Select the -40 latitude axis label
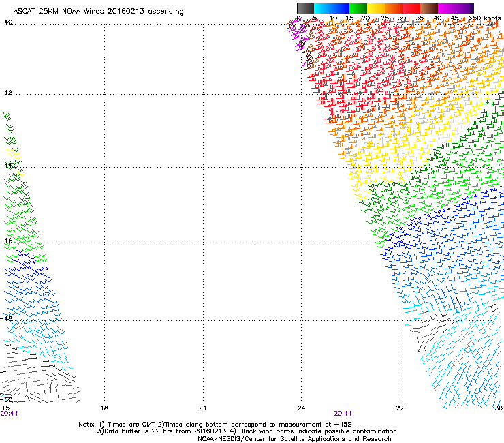Screen dimensions: 504x443 tap(6, 22)
